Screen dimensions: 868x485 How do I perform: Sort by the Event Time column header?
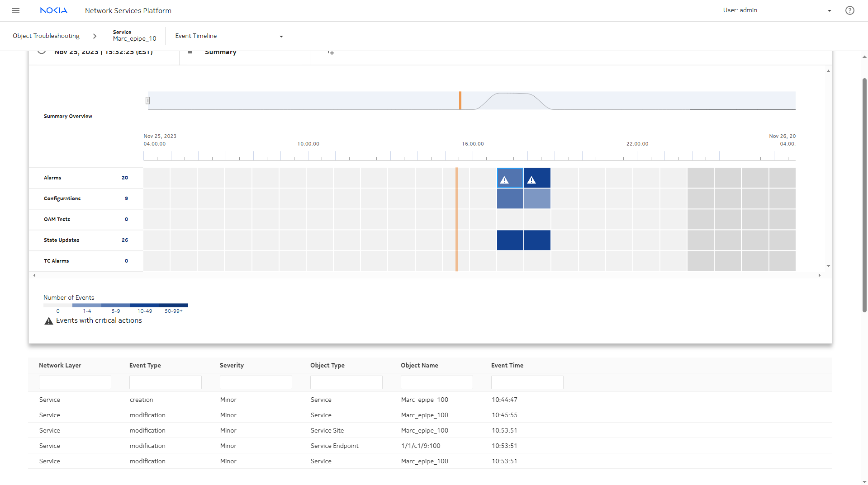coord(507,365)
